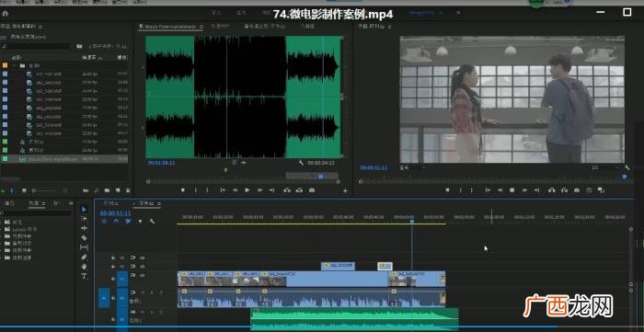644x332 pixels.
Task: Click Stop in the Program monitor
Action: coord(512,190)
